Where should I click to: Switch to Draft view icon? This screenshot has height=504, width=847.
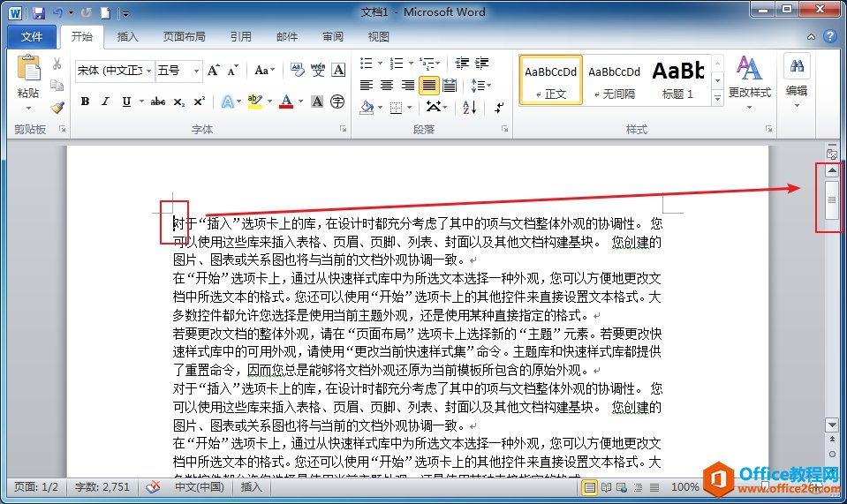(x=654, y=487)
